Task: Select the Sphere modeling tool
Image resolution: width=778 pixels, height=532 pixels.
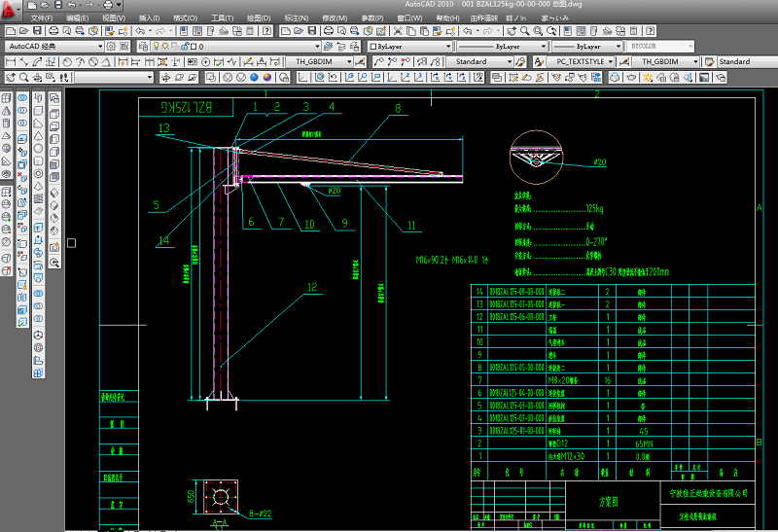Action: 38,149
